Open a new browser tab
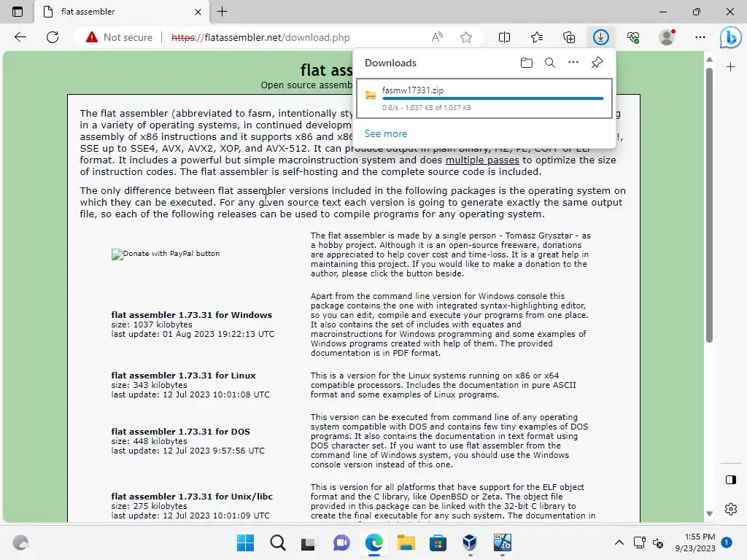 pyautogui.click(x=222, y=12)
